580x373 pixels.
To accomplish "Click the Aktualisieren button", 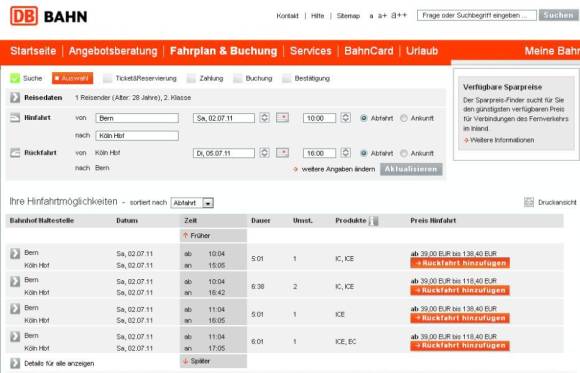I will click(x=411, y=169).
